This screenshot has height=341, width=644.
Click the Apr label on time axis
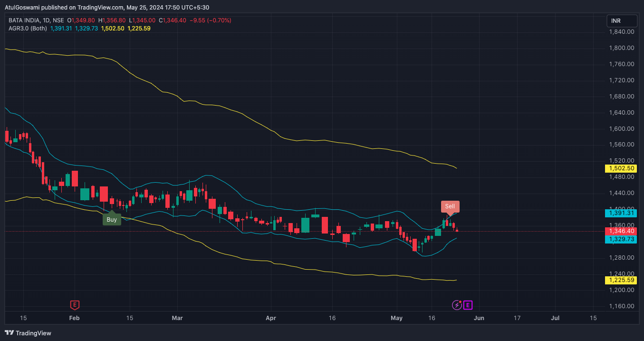pyautogui.click(x=271, y=318)
